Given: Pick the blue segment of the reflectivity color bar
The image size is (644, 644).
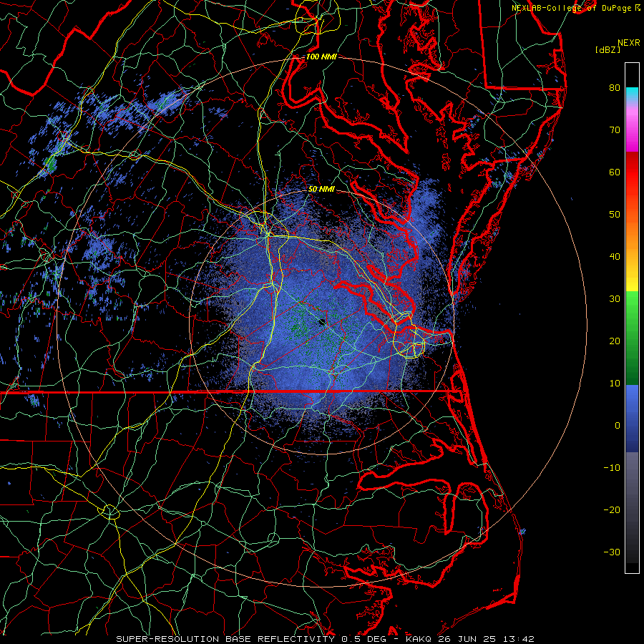Looking at the screenshot, I should click(x=632, y=418).
